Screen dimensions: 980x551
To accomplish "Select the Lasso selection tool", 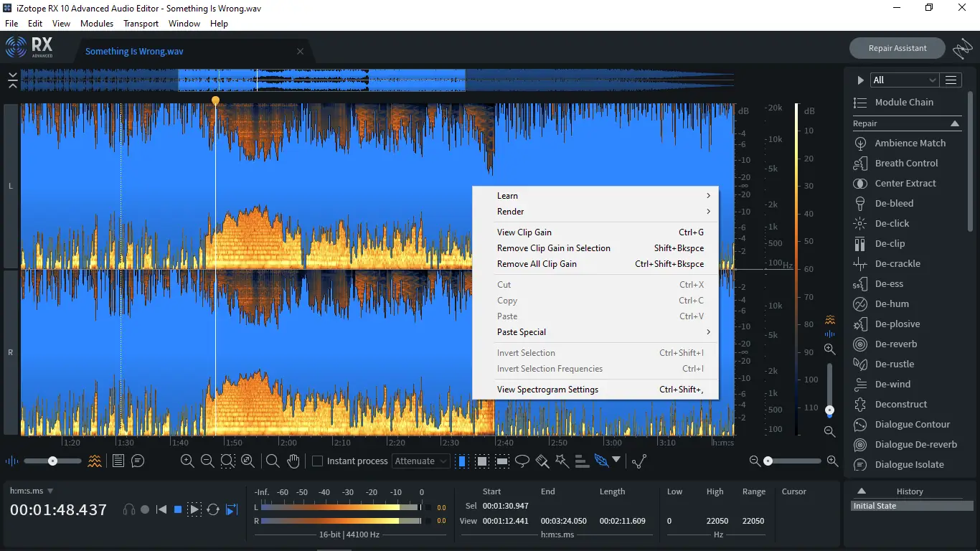I will click(522, 461).
